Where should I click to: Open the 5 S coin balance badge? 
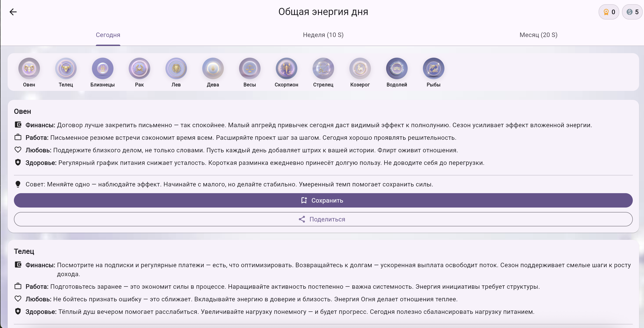(632, 12)
